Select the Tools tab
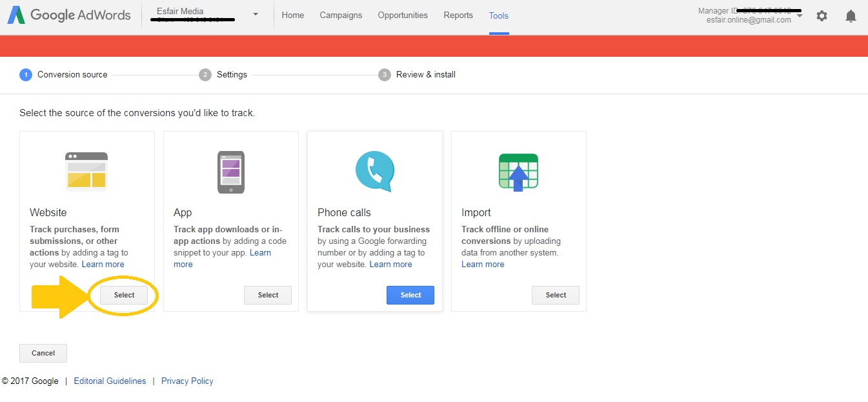The height and width of the screenshot is (402, 868). pos(499,15)
